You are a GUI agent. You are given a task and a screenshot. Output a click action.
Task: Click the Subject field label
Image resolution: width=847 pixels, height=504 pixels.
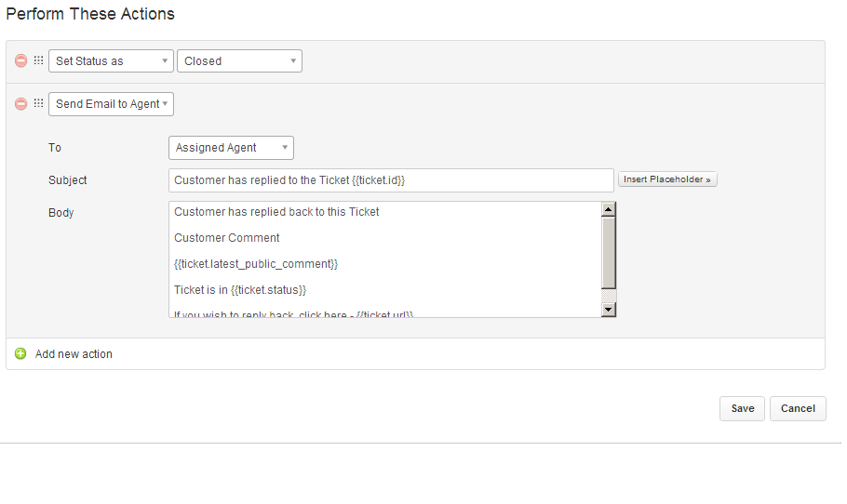coord(68,180)
